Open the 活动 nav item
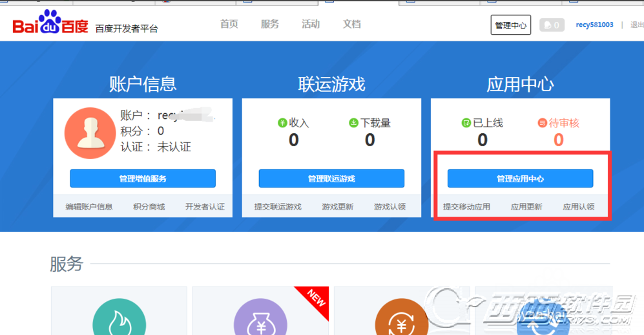The height and width of the screenshot is (335, 644). coord(311,24)
